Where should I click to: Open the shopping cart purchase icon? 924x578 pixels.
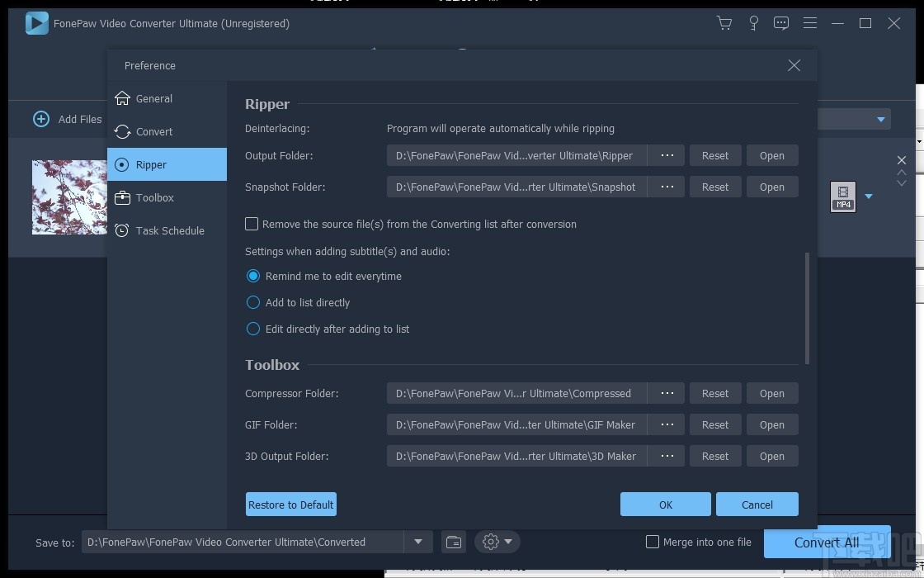click(724, 23)
